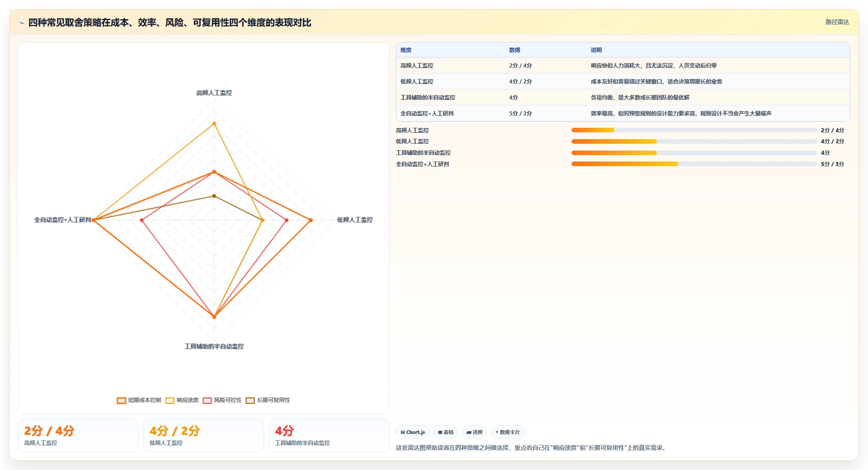868x470 pixels.
Task: Click the yellow data point on 高频人工监控 axis
Action: [214, 124]
